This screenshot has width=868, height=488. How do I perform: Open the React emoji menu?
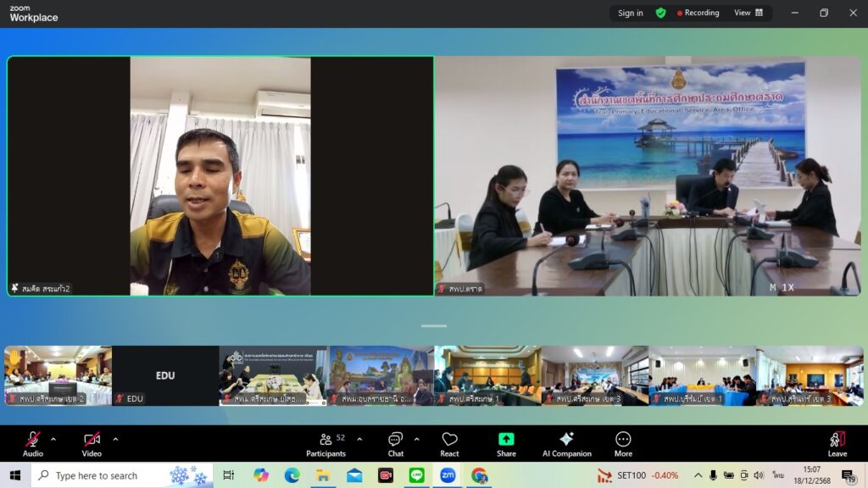point(449,443)
